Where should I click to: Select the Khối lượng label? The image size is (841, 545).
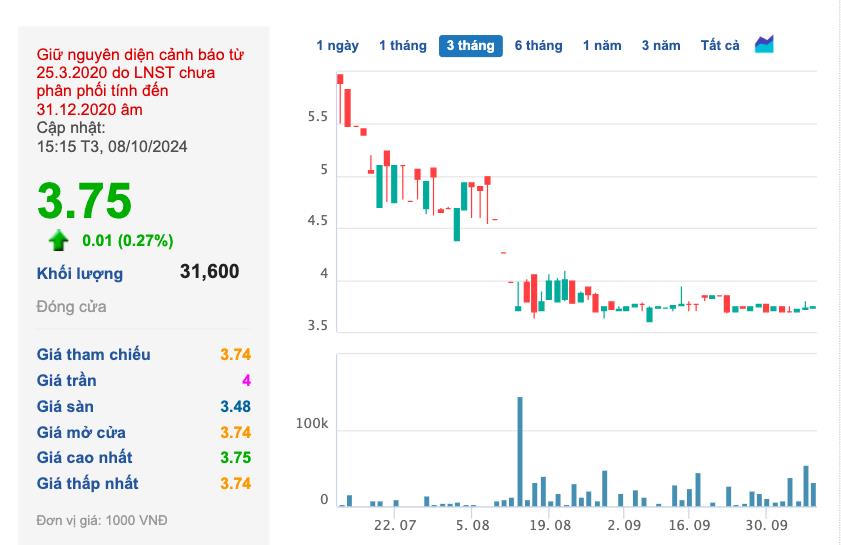(80, 273)
